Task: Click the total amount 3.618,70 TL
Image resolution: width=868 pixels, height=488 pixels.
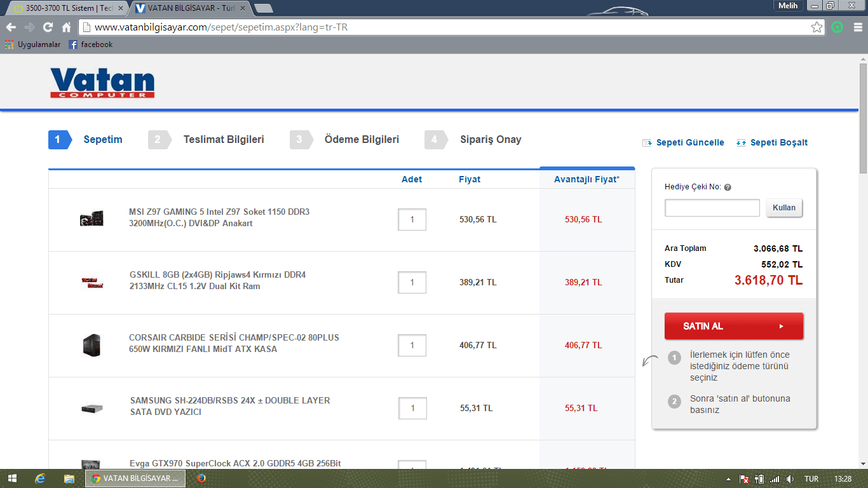Action: click(769, 280)
